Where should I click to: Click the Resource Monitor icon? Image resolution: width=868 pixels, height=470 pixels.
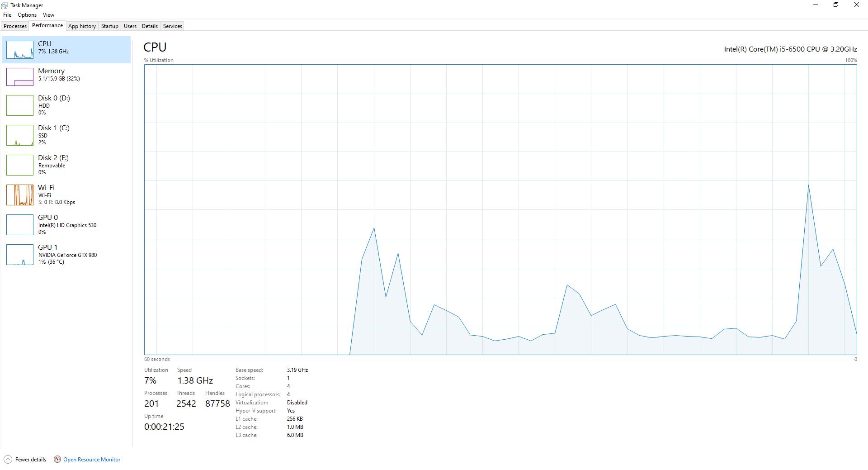(x=57, y=460)
